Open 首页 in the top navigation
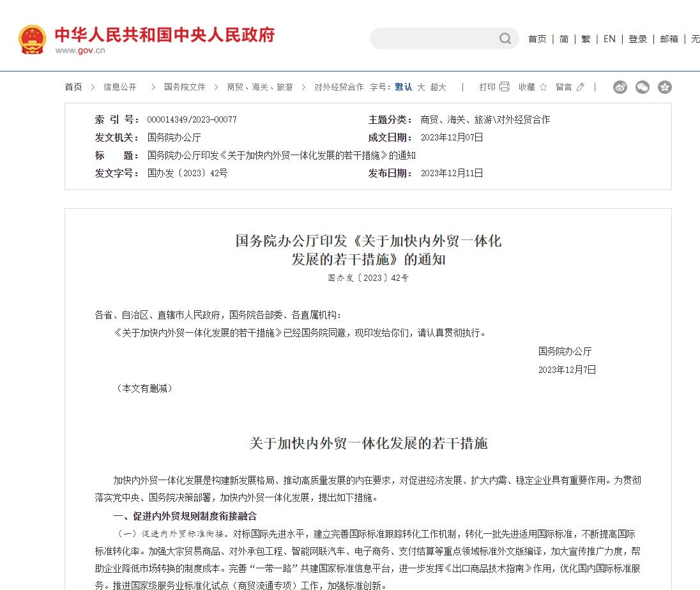The width and height of the screenshot is (700, 590). (537, 39)
